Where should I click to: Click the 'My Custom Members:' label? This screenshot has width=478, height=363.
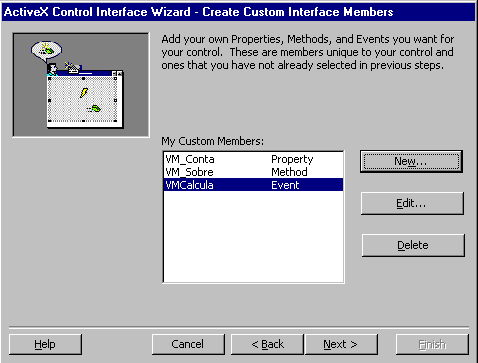click(212, 141)
